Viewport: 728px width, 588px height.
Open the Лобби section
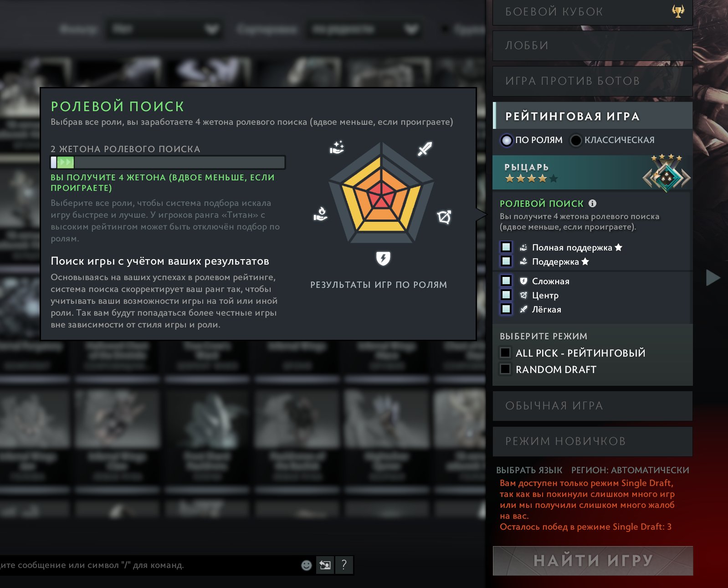[x=593, y=46]
